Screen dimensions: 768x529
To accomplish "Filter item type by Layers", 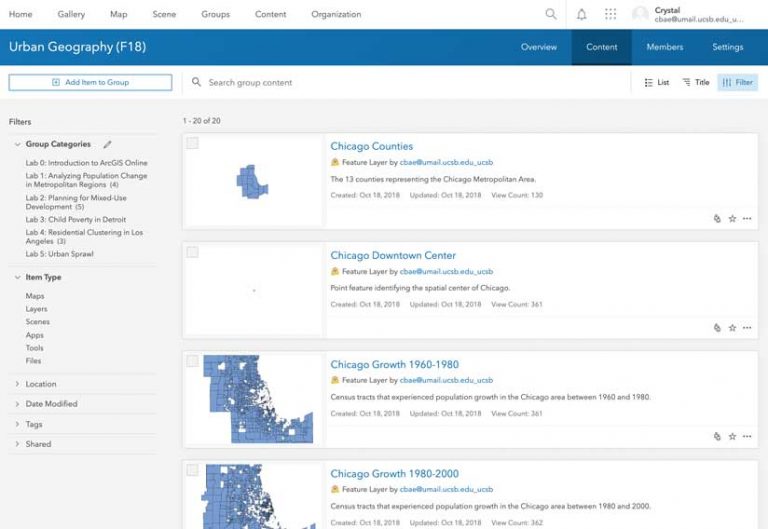I will [36, 309].
